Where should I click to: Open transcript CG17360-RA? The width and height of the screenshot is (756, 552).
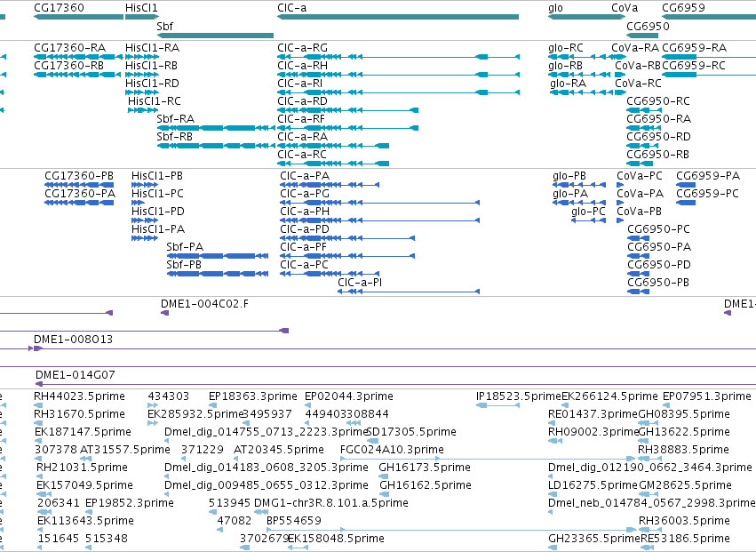pos(69,48)
